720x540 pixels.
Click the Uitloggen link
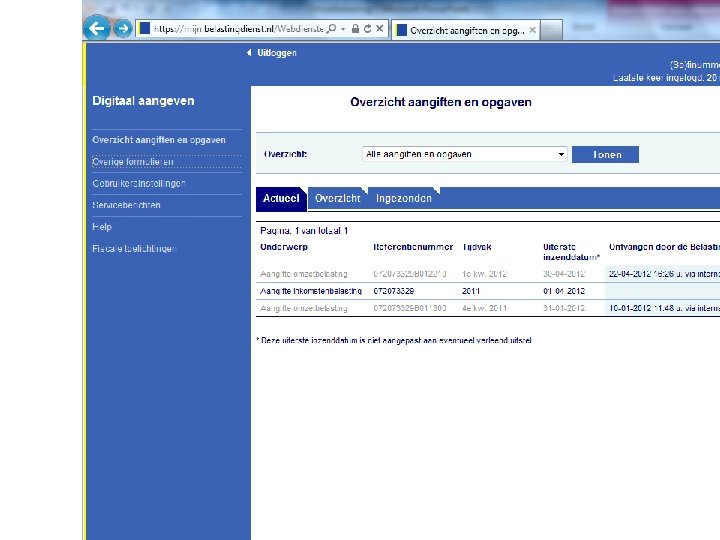[276, 53]
